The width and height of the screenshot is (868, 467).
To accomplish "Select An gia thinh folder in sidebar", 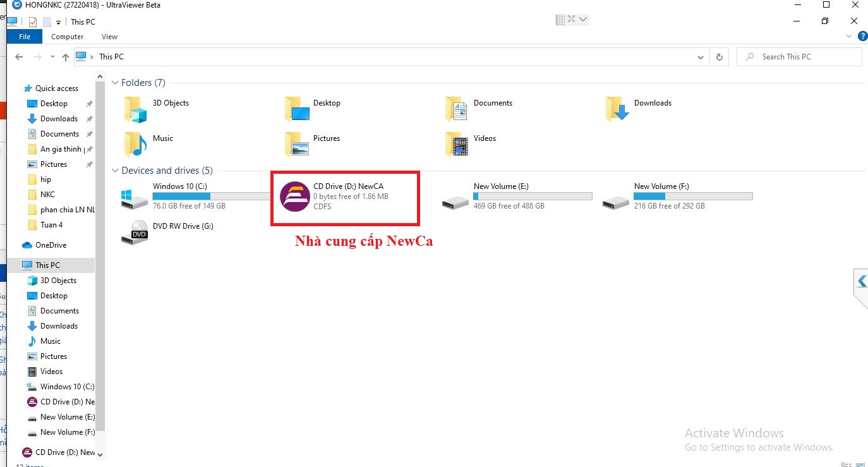I will (x=61, y=149).
